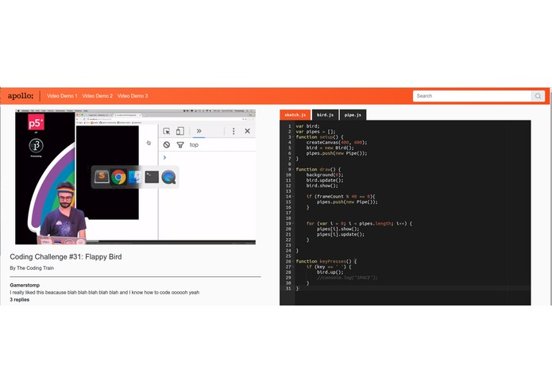Screen dimensions: 552x392
Task: Click the Finder icon in the app switcher
Action: (135, 177)
